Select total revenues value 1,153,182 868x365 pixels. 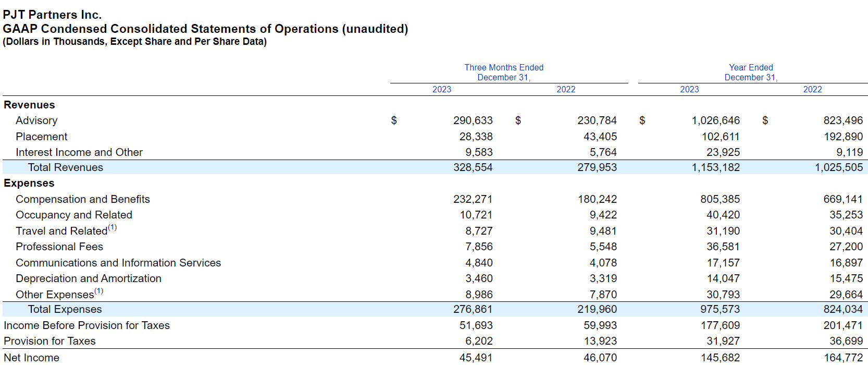pos(715,167)
